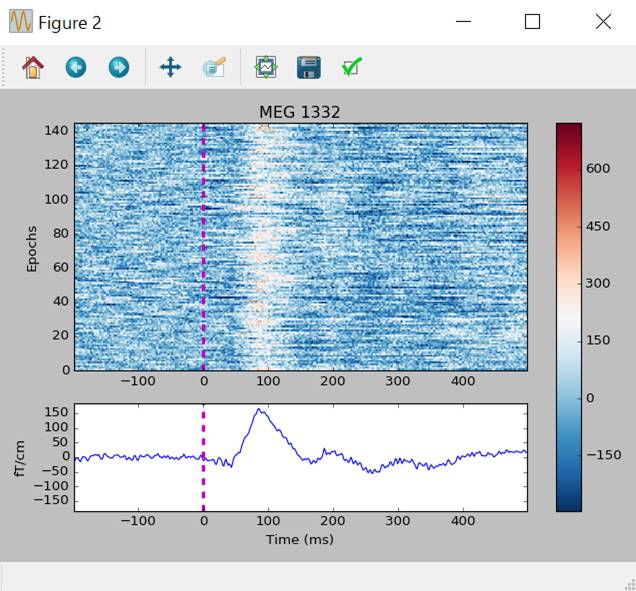
Task: Open the edit axis parameters checkmark tool
Action: tap(351, 67)
